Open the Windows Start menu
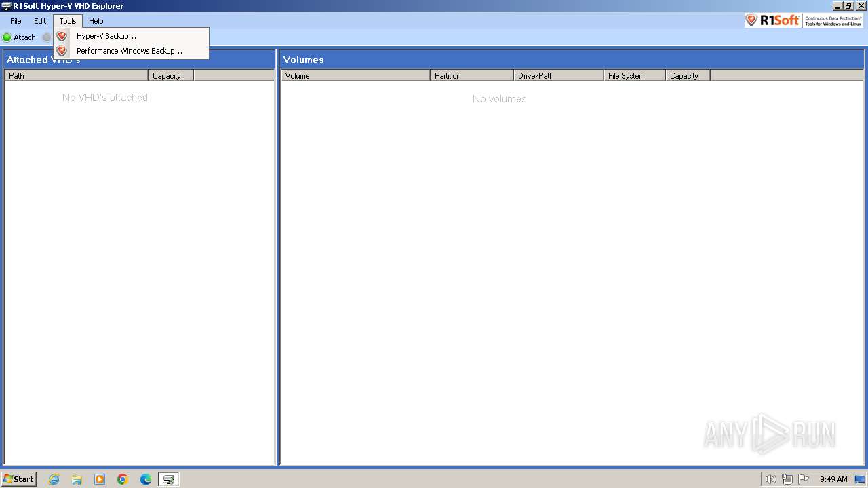Screen dimensions: 868x488 pyautogui.click(x=19, y=479)
